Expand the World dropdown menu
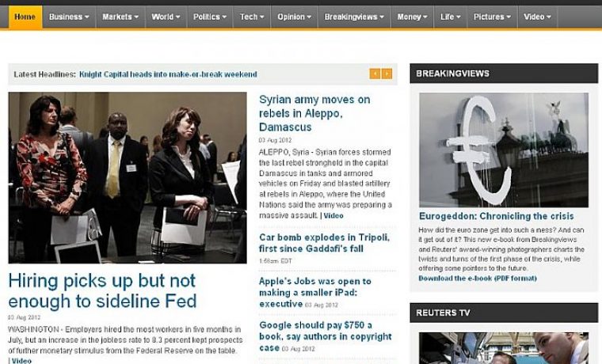Image resolution: width=602 pixels, height=364 pixels. coord(166,17)
